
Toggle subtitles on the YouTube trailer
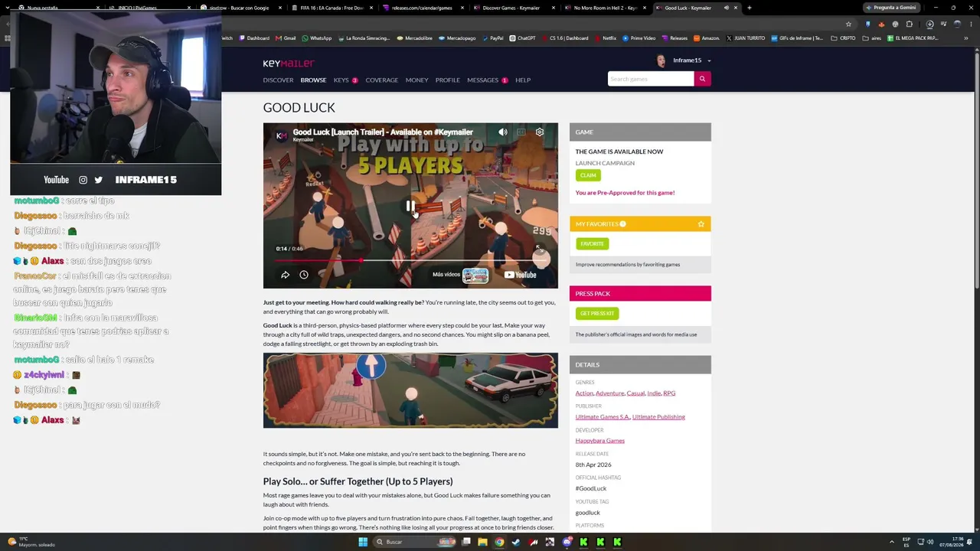[521, 132]
